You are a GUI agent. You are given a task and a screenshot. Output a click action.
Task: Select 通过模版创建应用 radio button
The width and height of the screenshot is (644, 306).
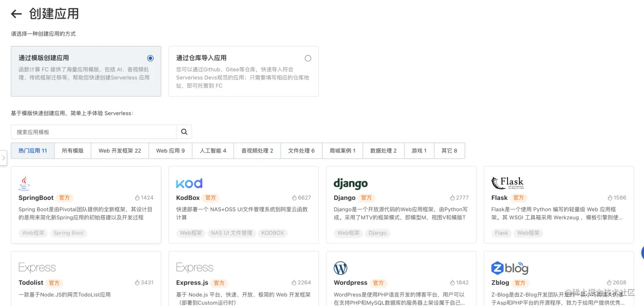[x=150, y=58]
